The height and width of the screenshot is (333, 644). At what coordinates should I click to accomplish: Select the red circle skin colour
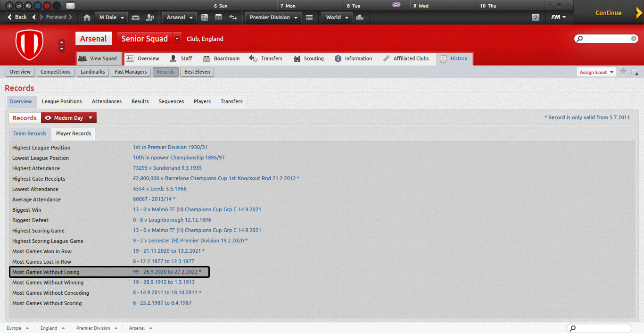[x=47, y=6]
